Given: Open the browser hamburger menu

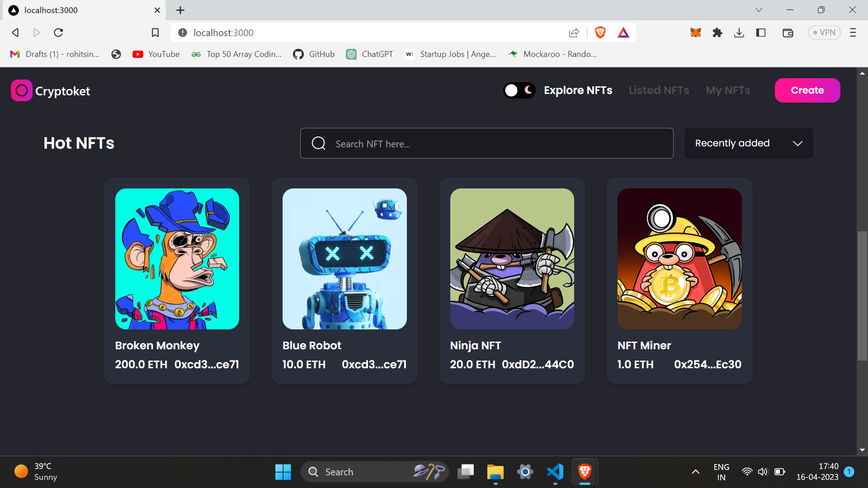Looking at the screenshot, I should point(853,33).
